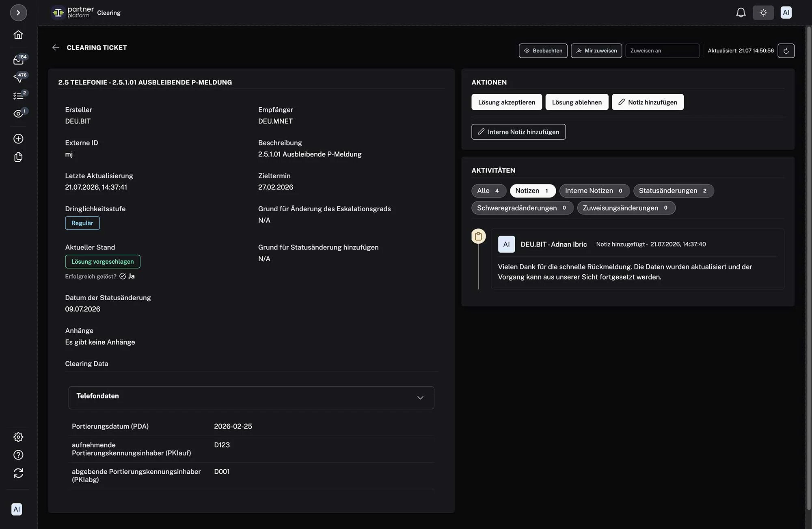Viewport: 812px width, 529px height.
Task: Open the Home icon in the sidebar
Action: [x=18, y=35]
